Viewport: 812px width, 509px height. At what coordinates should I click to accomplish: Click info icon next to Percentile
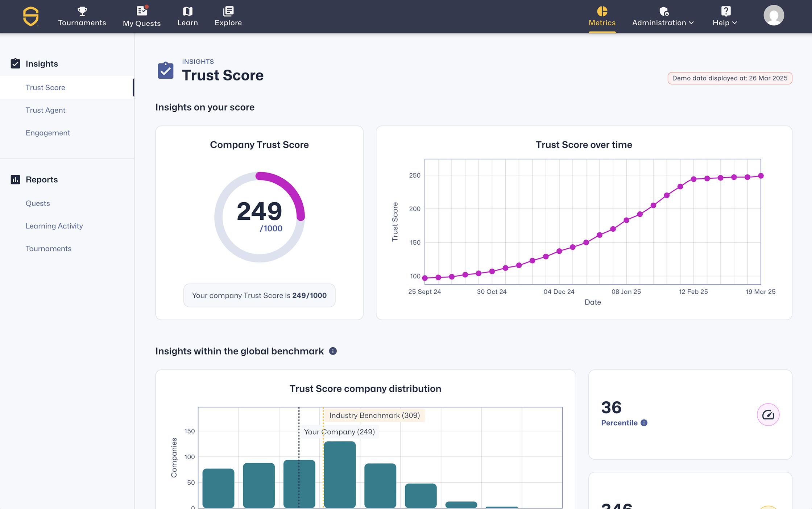[x=644, y=423]
